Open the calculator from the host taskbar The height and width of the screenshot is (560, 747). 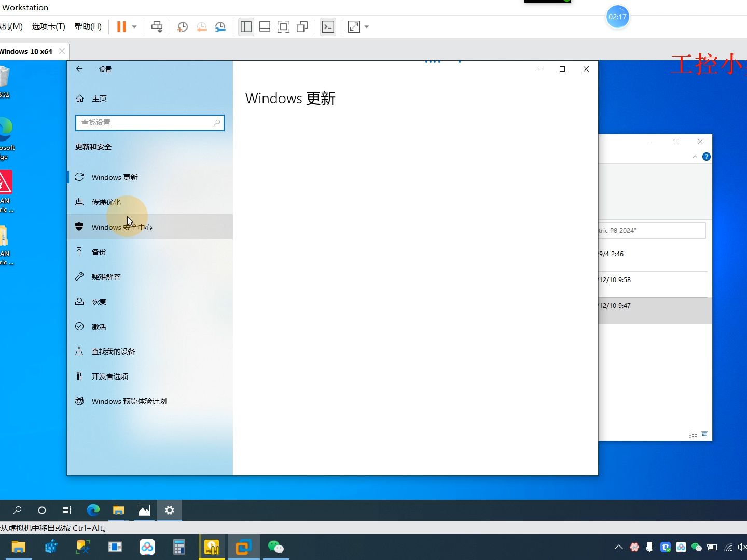[179, 547]
